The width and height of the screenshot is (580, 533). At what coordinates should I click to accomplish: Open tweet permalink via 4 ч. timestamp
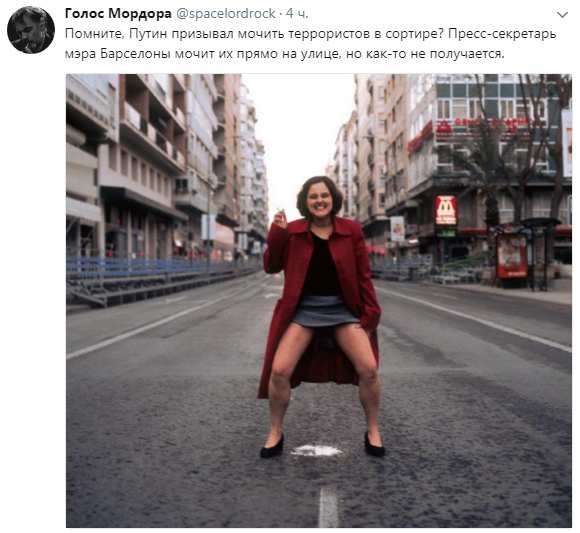coord(297,14)
